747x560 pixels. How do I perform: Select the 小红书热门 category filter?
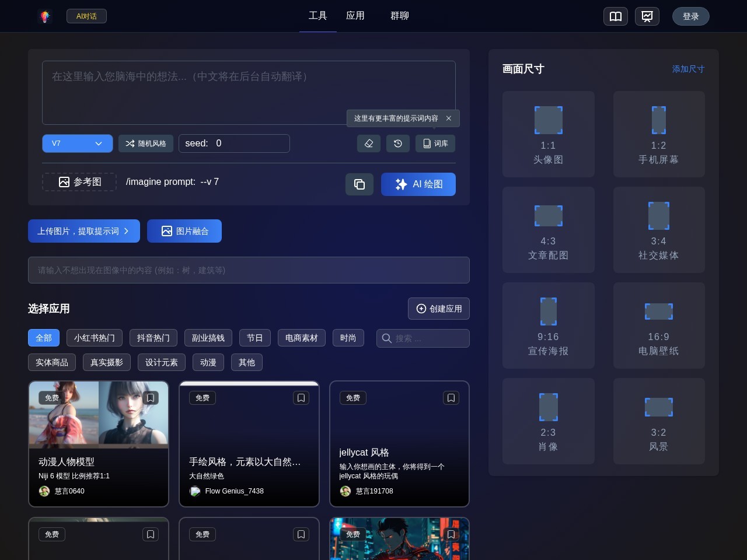point(95,338)
